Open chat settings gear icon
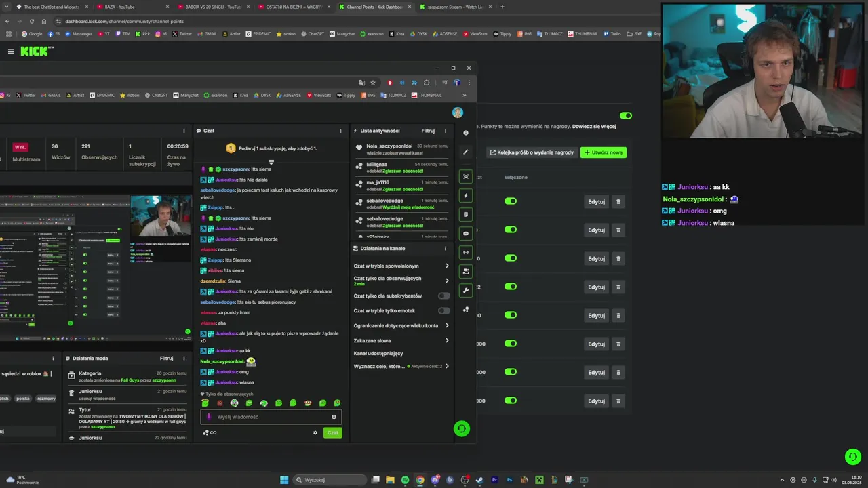This screenshot has height=488, width=868. tap(315, 432)
